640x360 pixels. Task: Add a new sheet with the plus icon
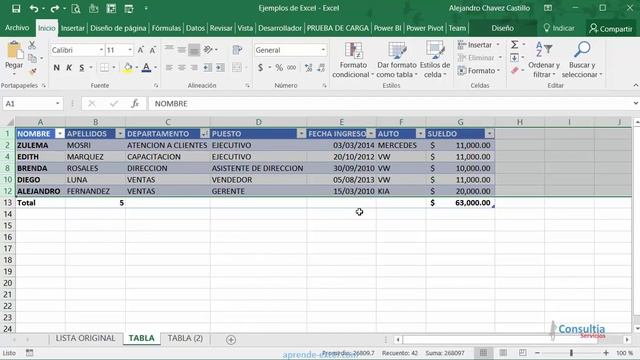pyautogui.click(x=231, y=340)
